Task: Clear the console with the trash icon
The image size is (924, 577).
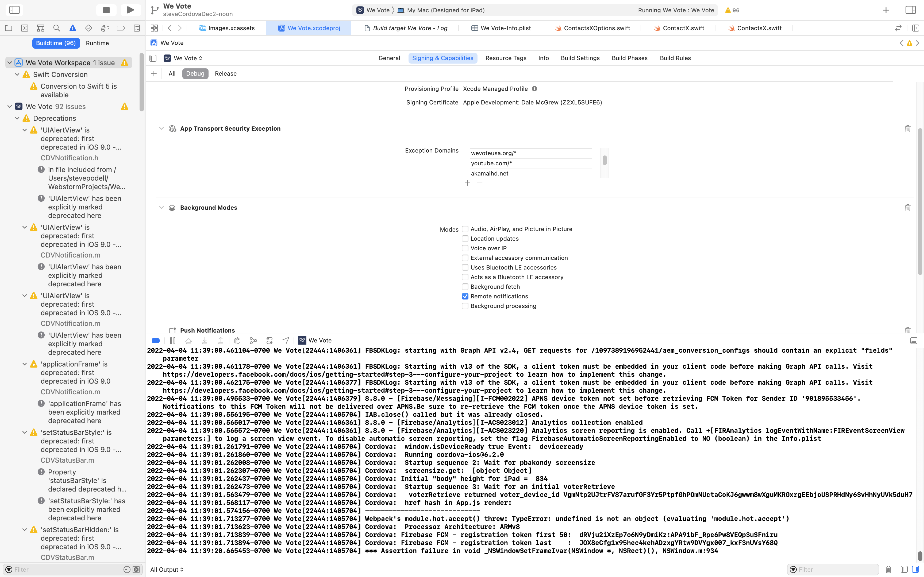Action: (x=888, y=569)
